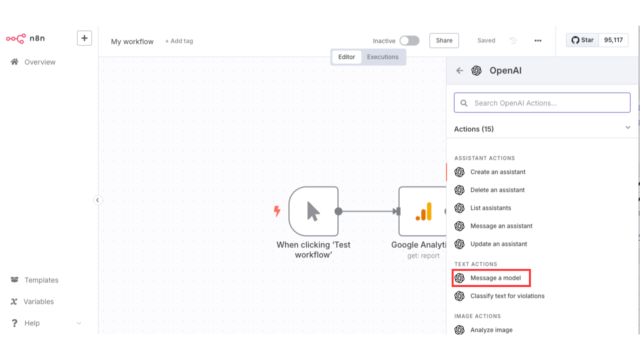Screen dimensions: 640x360
Task: Open the Templates page
Action: pyautogui.click(x=41, y=280)
